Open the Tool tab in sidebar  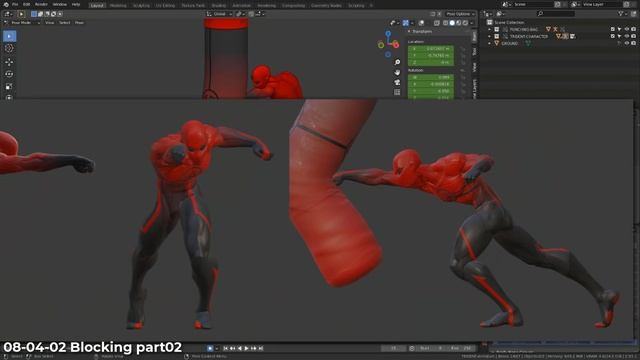click(x=474, y=51)
